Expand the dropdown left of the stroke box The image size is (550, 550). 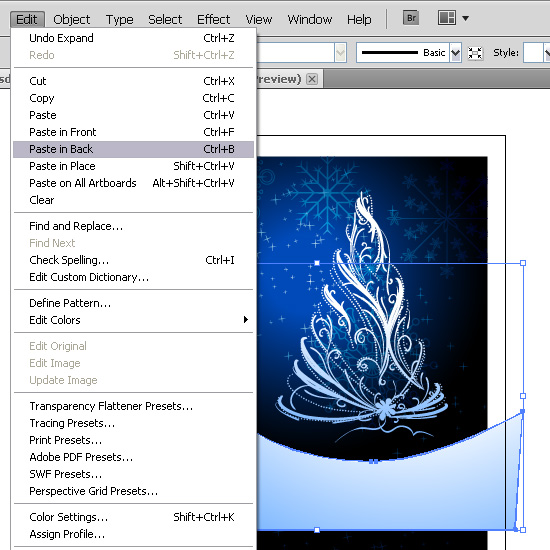[340, 53]
